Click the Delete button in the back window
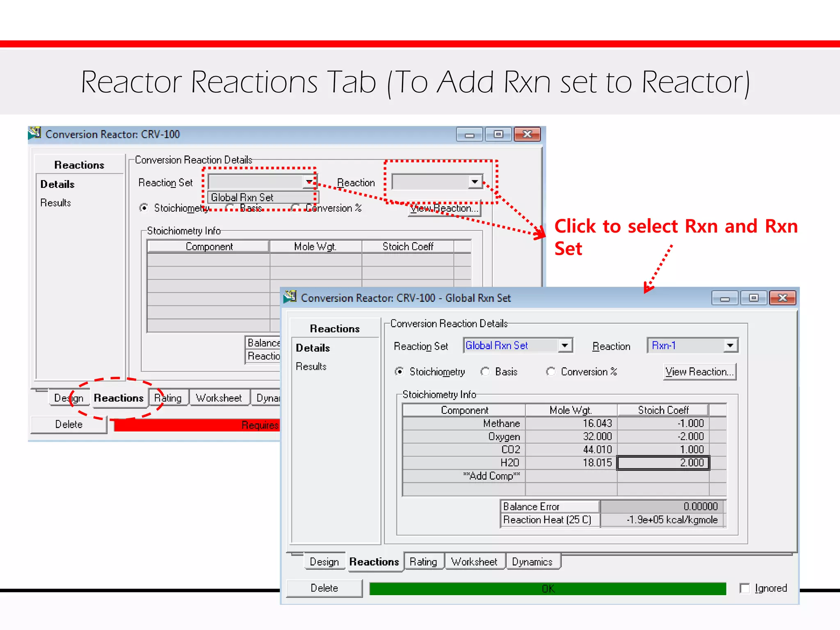The image size is (840, 630). (x=69, y=425)
